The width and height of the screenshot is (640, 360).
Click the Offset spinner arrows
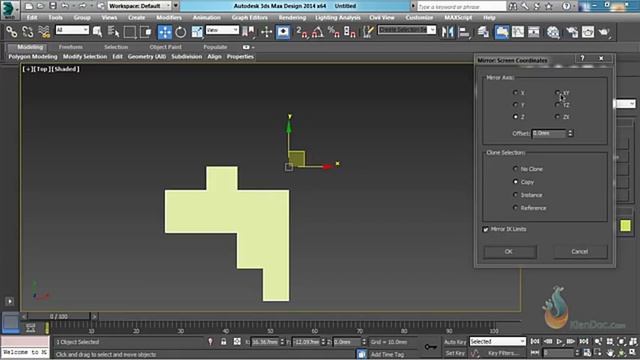tap(570, 133)
